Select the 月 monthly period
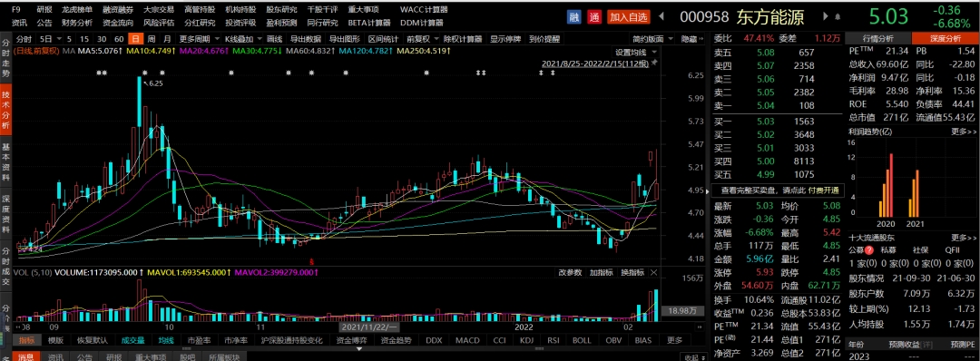 pyautogui.click(x=167, y=39)
